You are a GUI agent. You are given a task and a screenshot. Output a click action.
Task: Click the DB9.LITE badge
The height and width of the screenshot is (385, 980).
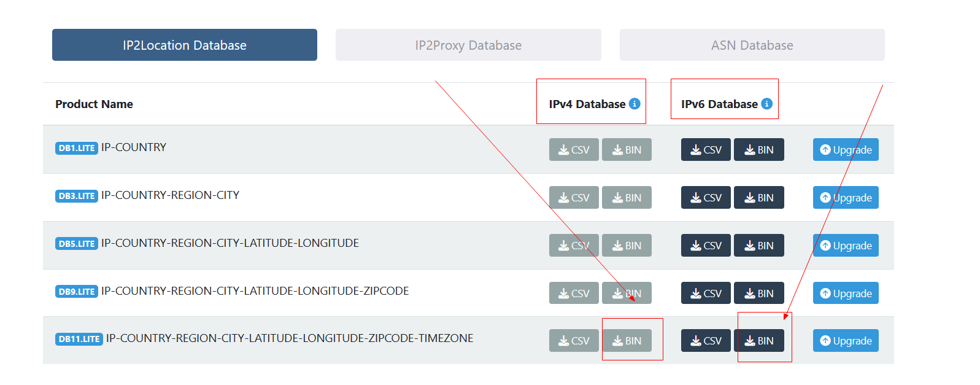tap(77, 292)
